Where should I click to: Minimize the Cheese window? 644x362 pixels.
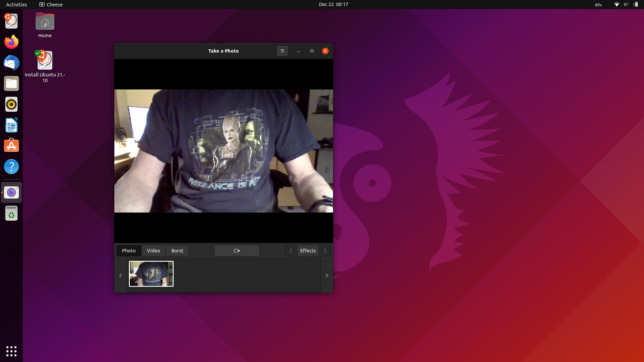click(x=298, y=51)
